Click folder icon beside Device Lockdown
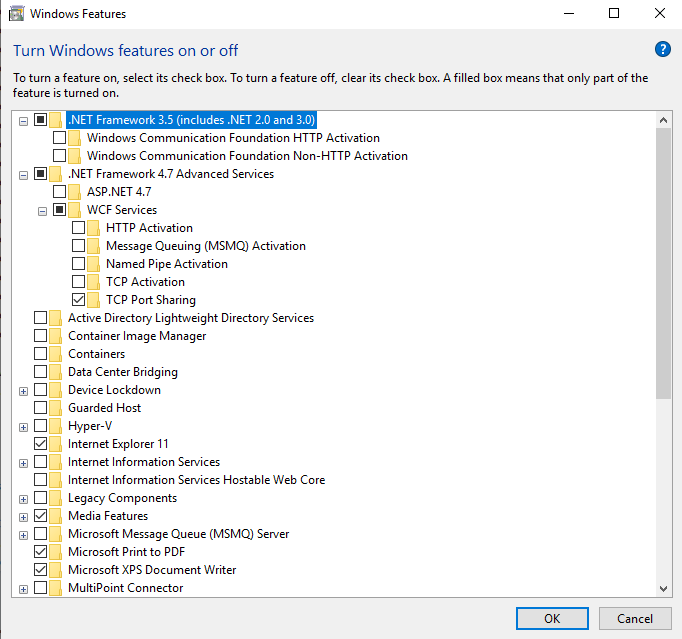The width and height of the screenshot is (682, 639). pyautogui.click(x=55, y=390)
